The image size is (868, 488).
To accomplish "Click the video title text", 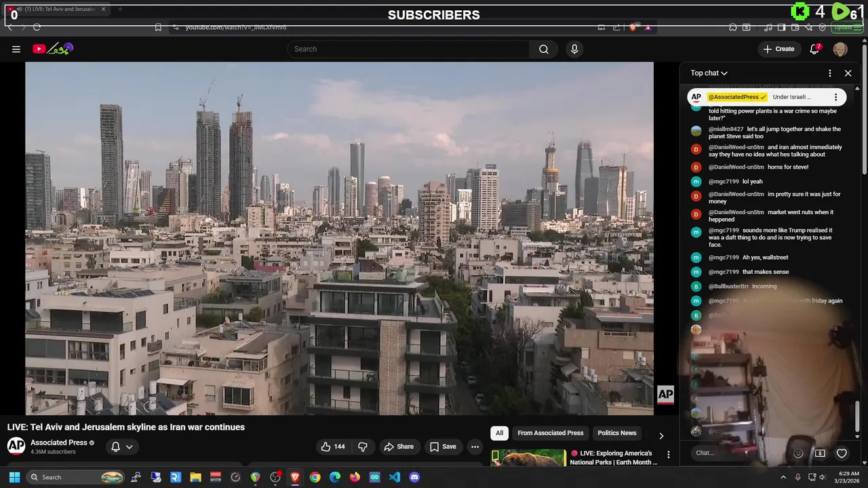I will click(126, 427).
